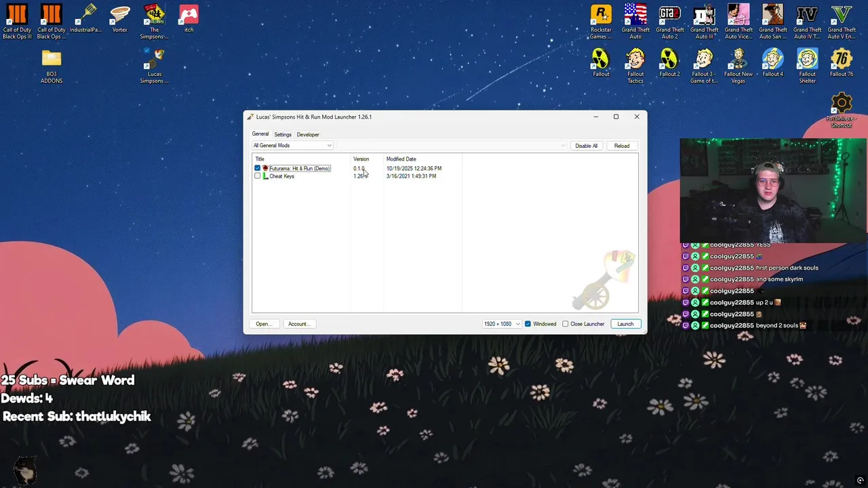Open the Fallout 3 Game of the Year shortcut
868x488 pixels.
click(x=704, y=66)
